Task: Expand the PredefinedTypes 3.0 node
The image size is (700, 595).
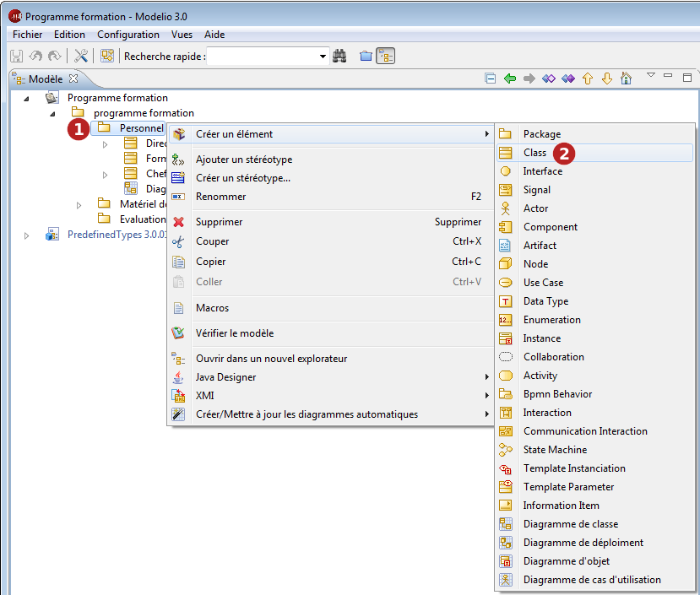Action: [x=26, y=235]
